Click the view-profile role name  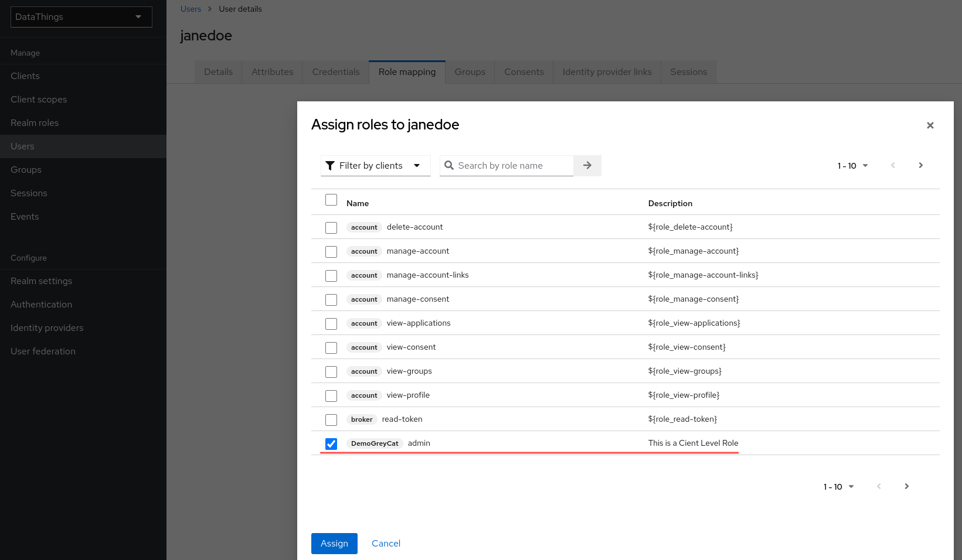click(x=408, y=395)
